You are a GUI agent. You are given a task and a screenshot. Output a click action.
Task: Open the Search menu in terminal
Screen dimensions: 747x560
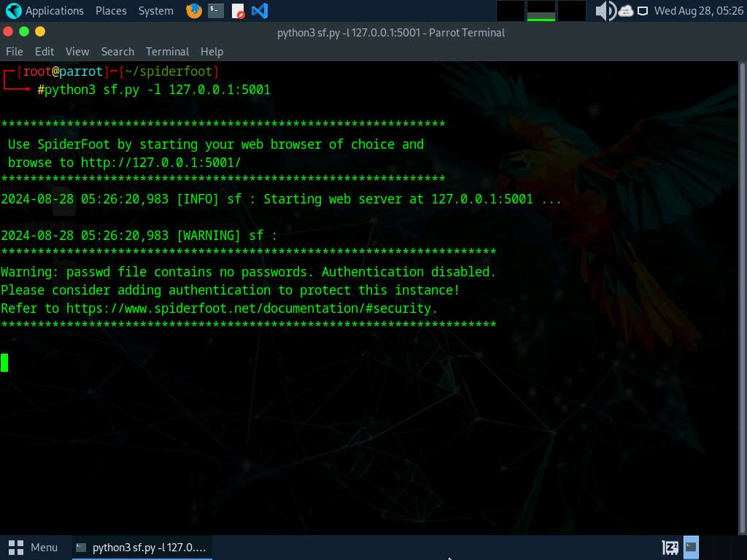coord(117,52)
